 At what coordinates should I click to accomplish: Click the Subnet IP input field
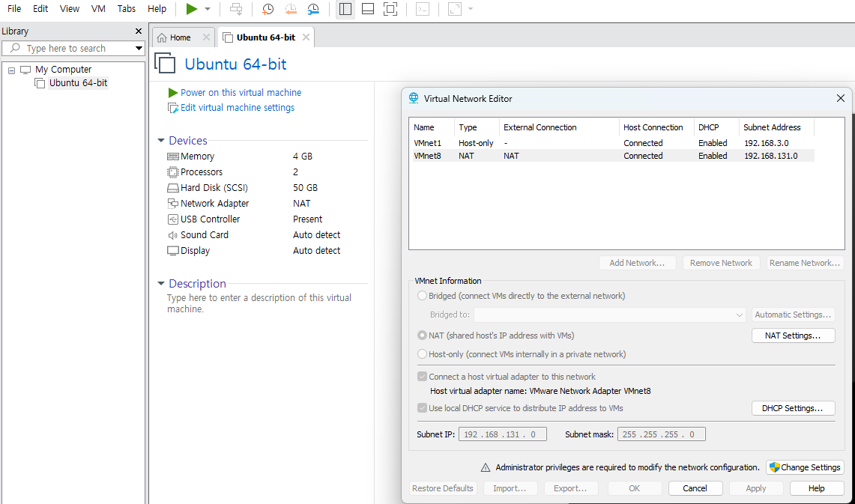pyautogui.click(x=502, y=434)
